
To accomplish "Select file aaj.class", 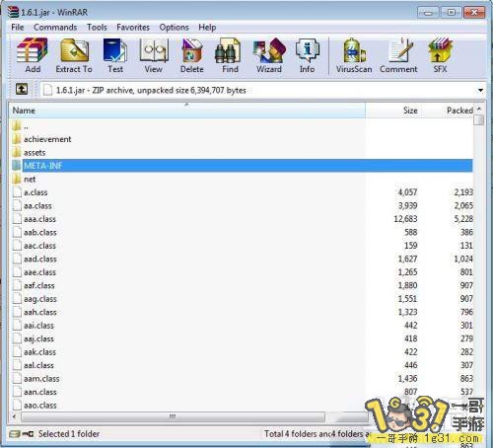I will [x=34, y=338].
